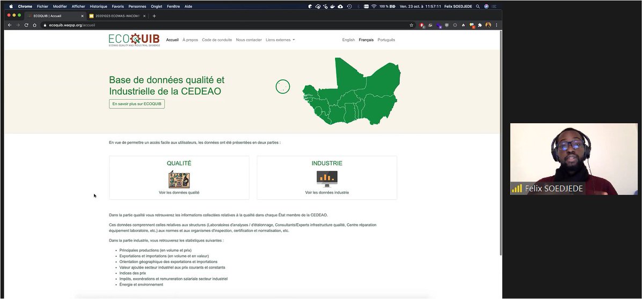Image resolution: width=644 pixels, height=299 pixels.
Task: Switch site language to English
Action: click(348, 40)
